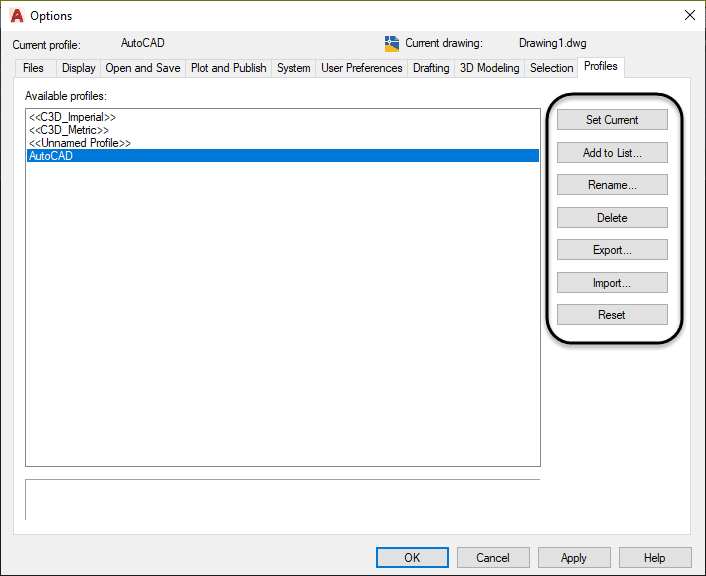
Task: Open the User Preferences tab
Action: point(362,68)
